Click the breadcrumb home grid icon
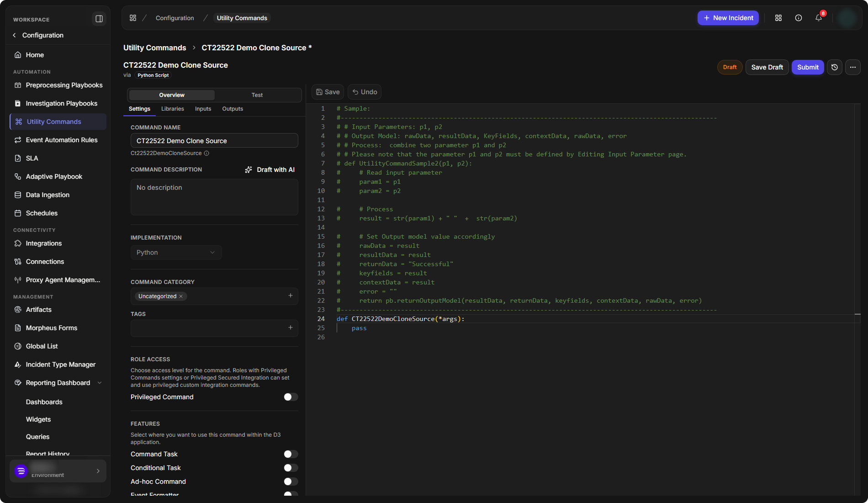The height and width of the screenshot is (503, 868). pyautogui.click(x=133, y=18)
